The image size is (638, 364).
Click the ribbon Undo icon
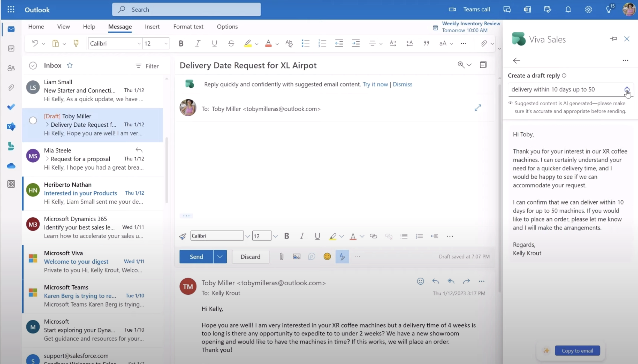point(35,43)
